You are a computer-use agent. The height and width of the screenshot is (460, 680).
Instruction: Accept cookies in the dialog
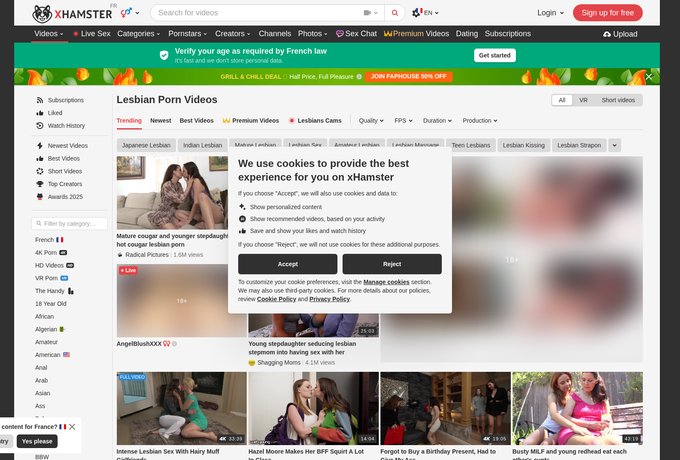click(288, 264)
